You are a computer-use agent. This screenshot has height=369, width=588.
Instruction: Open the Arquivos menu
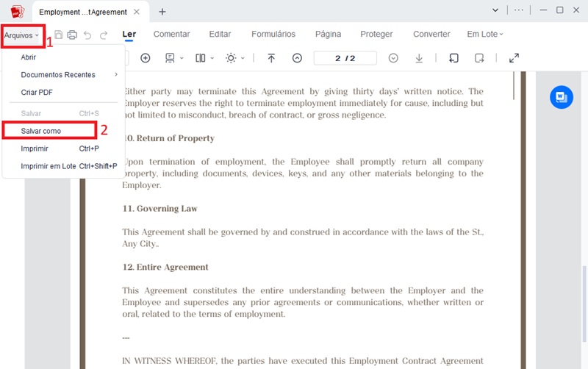click(x=21, y=35)
